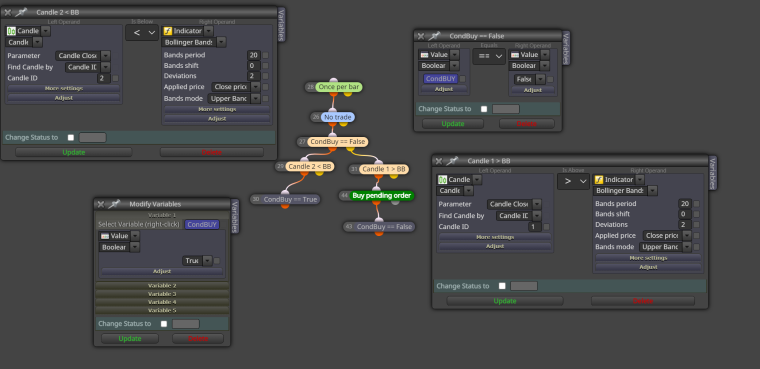Toggle Bands period checkbox in Candle 2 < BB panel
The height and width of the screenshot is (369, 760).
[266, 55]
